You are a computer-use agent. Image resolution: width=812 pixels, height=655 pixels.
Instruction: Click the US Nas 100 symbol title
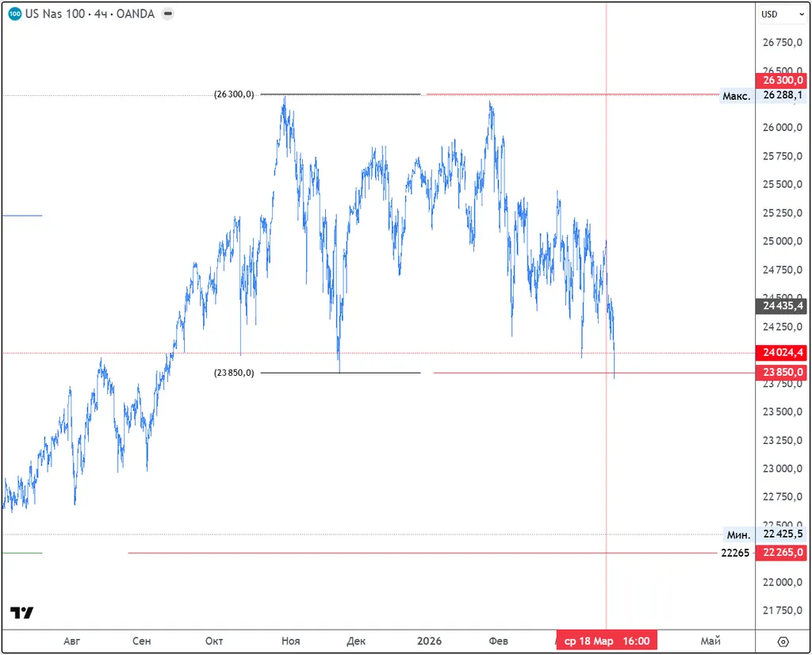coord(57,14)
